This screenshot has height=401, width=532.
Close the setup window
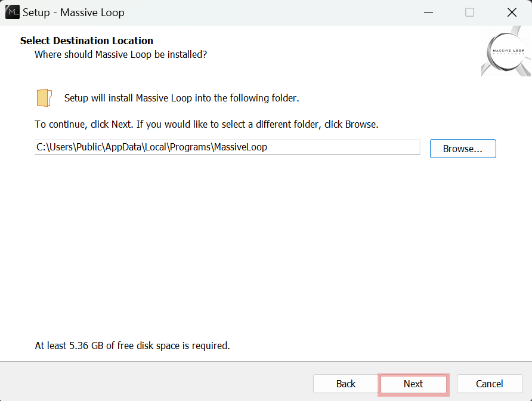(512, 13)
